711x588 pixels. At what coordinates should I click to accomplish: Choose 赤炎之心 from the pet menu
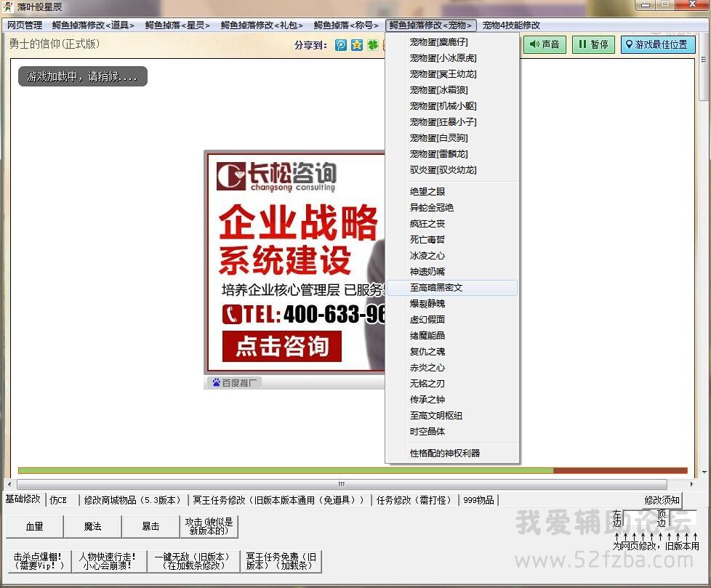click(451, 367)
